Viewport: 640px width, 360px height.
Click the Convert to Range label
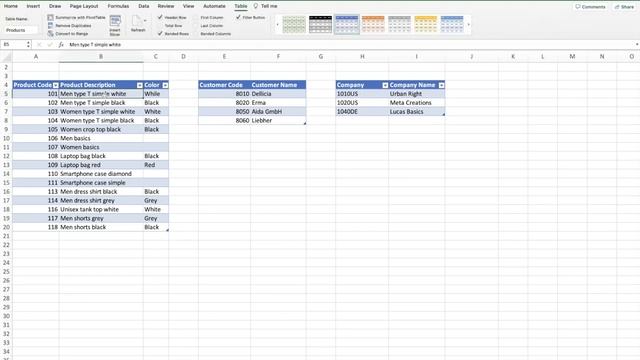[72, 34]
